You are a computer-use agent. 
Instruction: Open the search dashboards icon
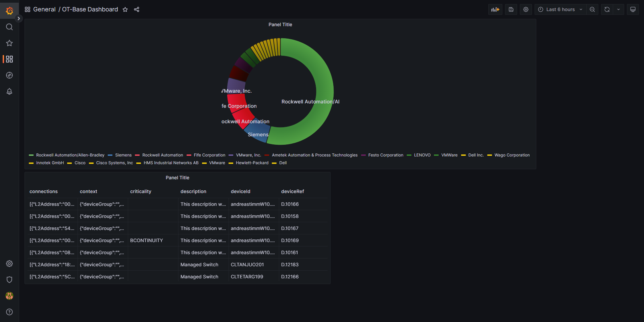tap(9, 27)
